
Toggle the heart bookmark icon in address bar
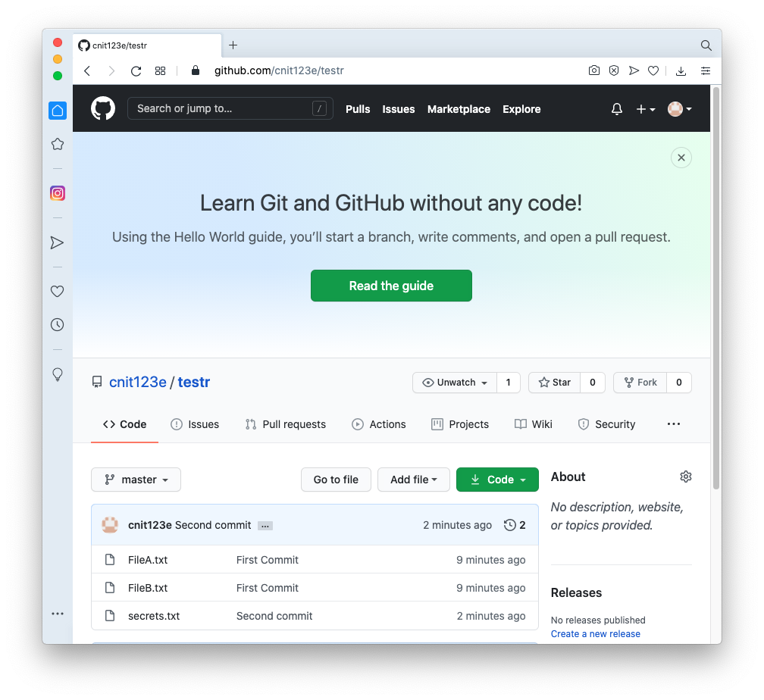[653, 70]
